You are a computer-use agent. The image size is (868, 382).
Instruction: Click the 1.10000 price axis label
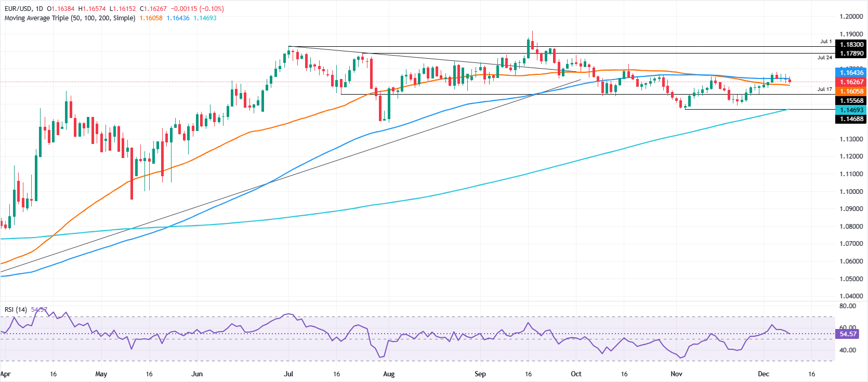(851, 192)
